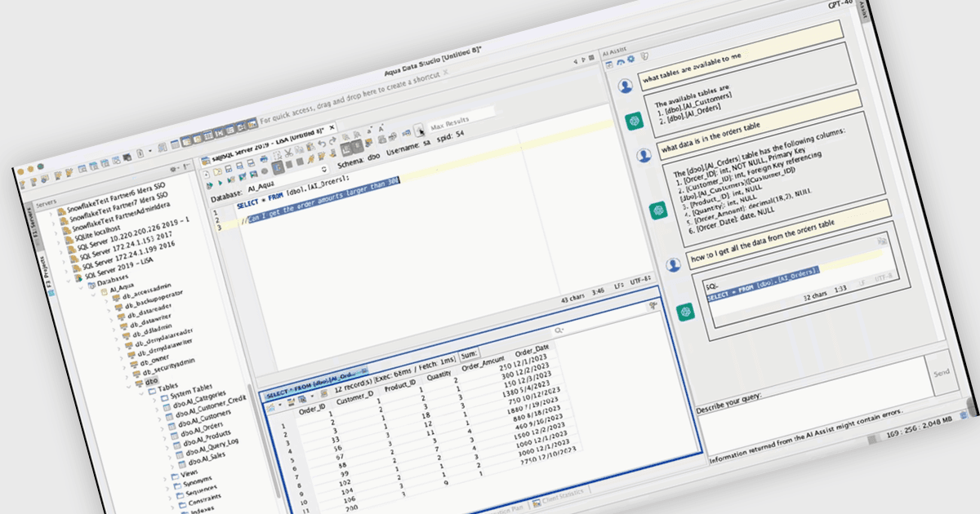
Task: Close the Untitled 8 query tab
Action: 332,129
